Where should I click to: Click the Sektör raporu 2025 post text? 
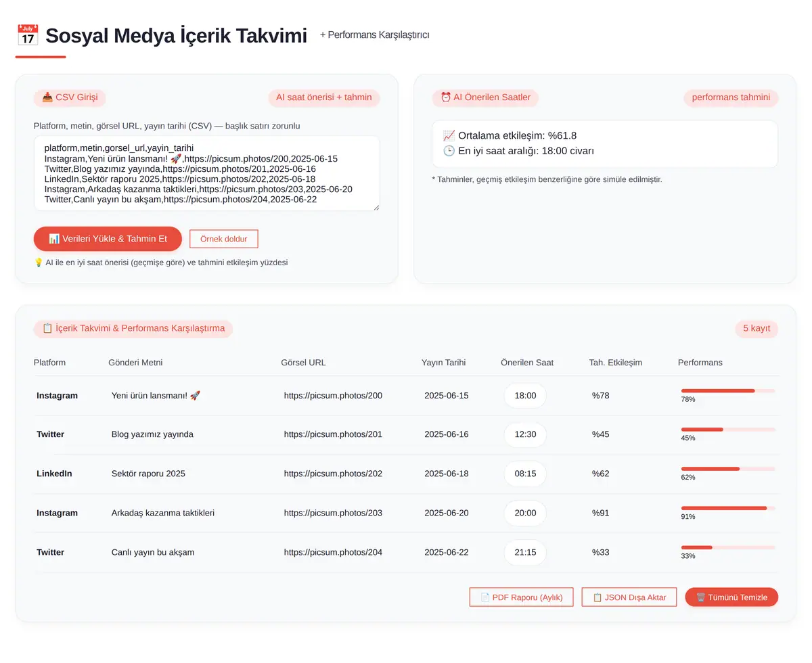pos(148,474)
